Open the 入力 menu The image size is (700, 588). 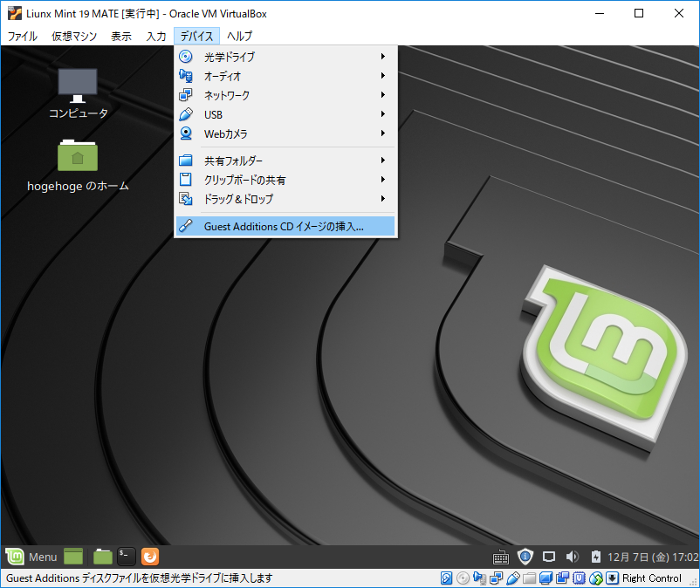[156, 36]
